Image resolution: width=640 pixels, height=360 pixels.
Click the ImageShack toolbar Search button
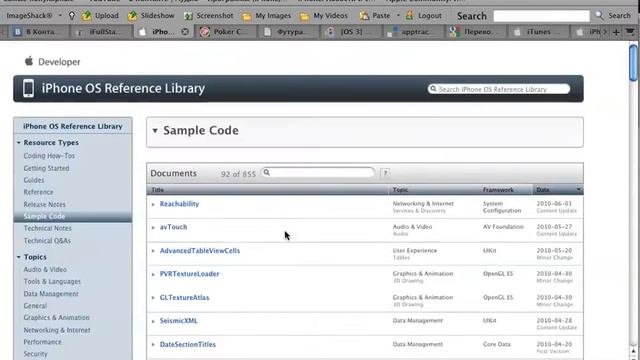613,16
